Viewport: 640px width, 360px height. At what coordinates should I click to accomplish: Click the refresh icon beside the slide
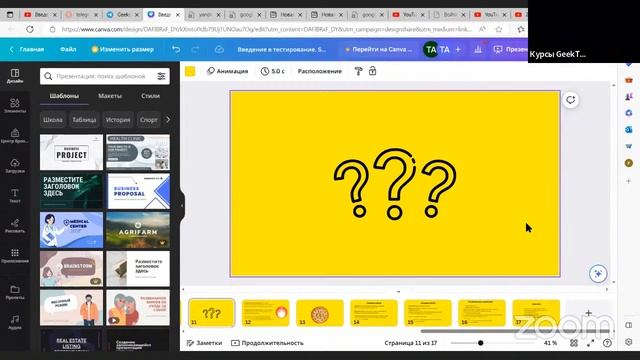pyautogui.click(x=570, y=100)
